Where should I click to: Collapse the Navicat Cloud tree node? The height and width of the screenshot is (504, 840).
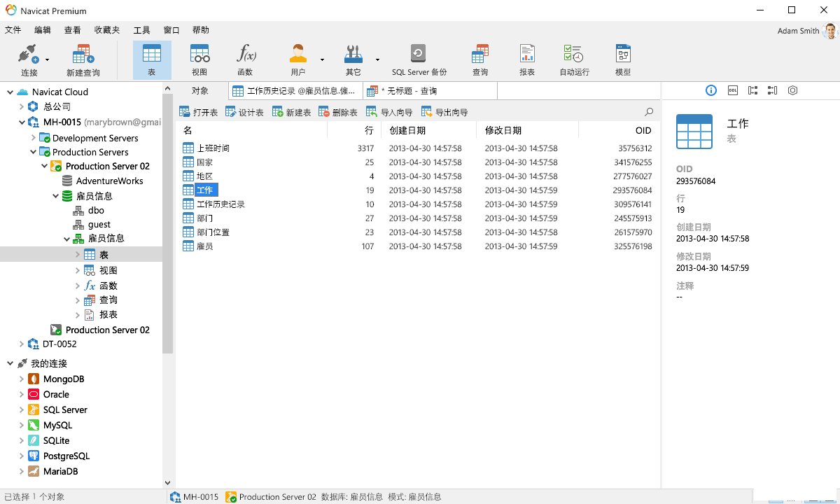[10, 92]
